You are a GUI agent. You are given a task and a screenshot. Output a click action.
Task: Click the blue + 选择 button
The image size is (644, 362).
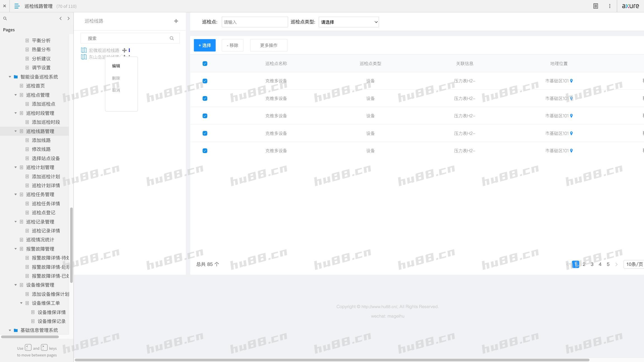tap(205, 45)
